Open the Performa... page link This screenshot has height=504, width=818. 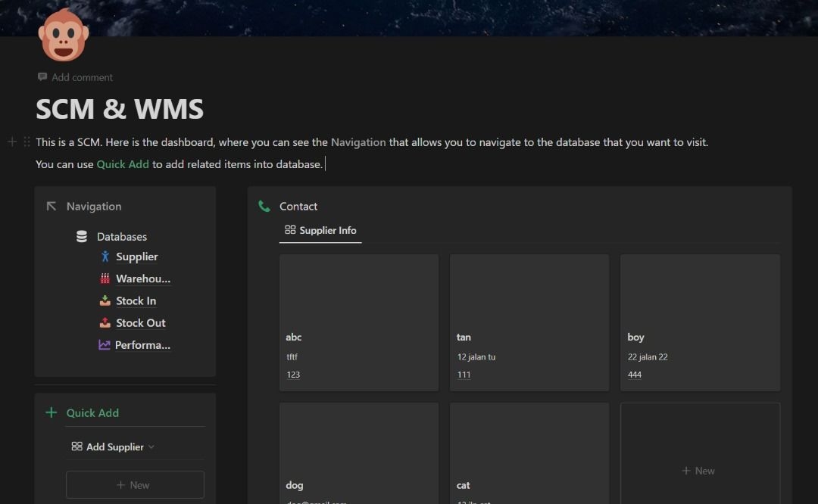pyautogui.click(x=142, y=345)
